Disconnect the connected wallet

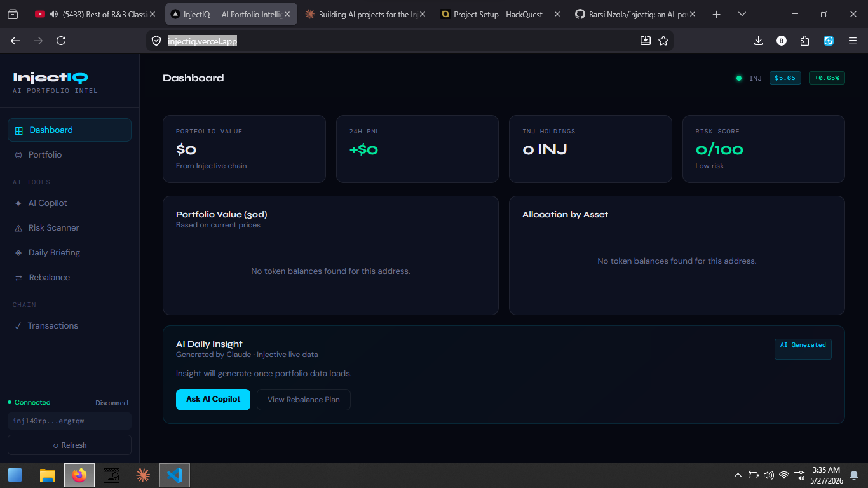pyautogui.click(x=112, y=403)
